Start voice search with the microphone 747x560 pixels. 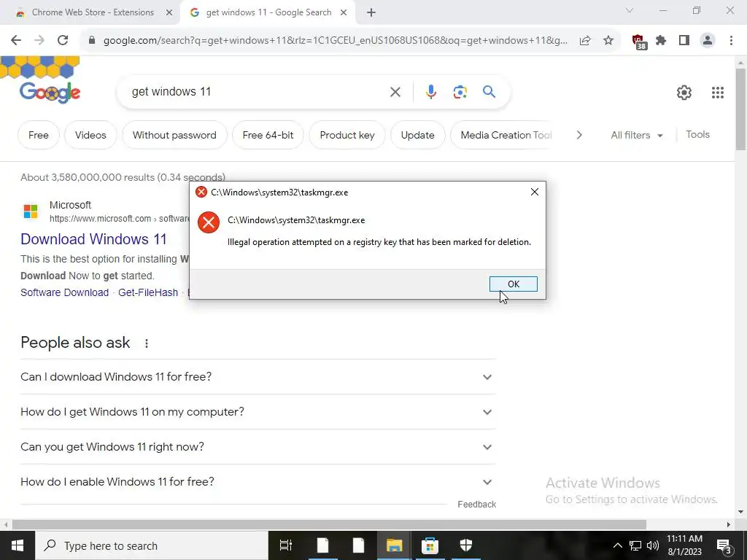click(430, 92)
